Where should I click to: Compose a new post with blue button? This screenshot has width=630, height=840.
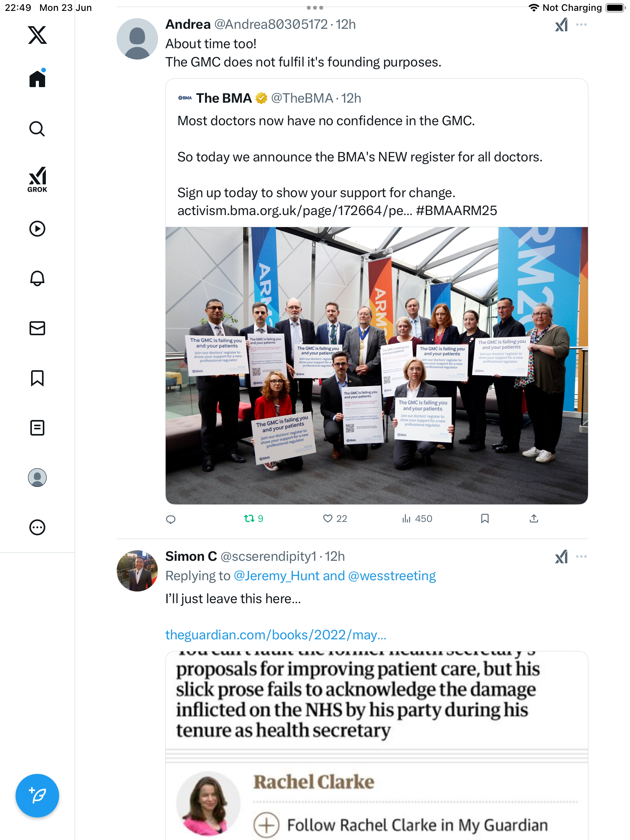pyautogui.click(x=37, y=796)
